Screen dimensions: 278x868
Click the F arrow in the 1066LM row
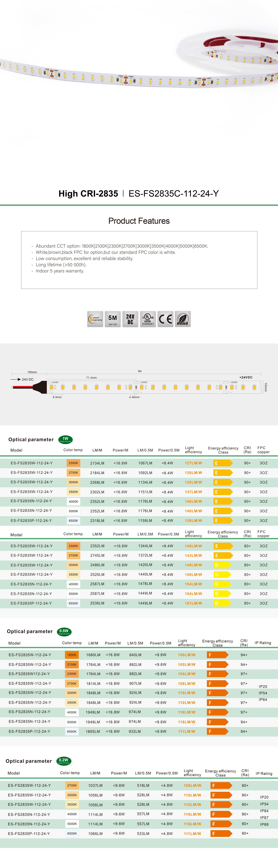[221, 834]
